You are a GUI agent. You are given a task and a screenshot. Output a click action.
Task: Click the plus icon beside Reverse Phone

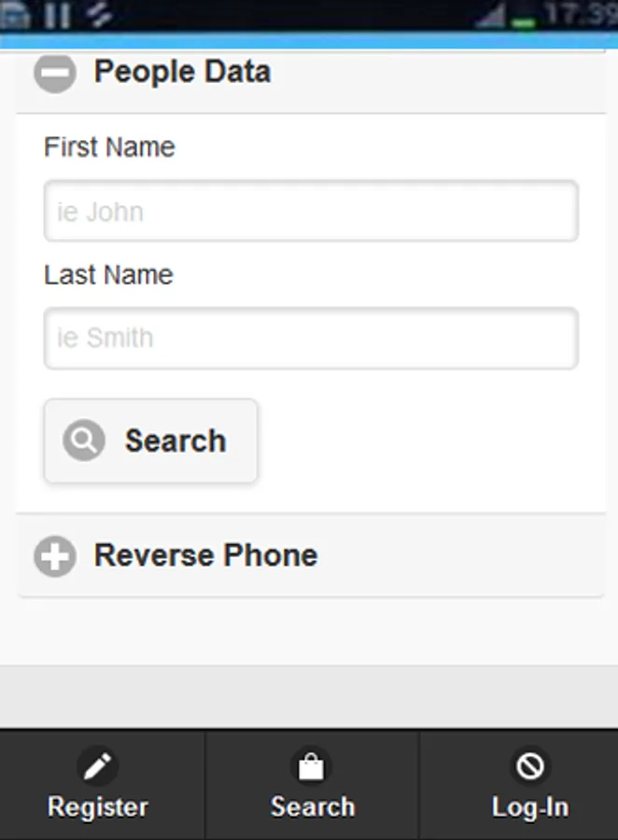point(54,557)
